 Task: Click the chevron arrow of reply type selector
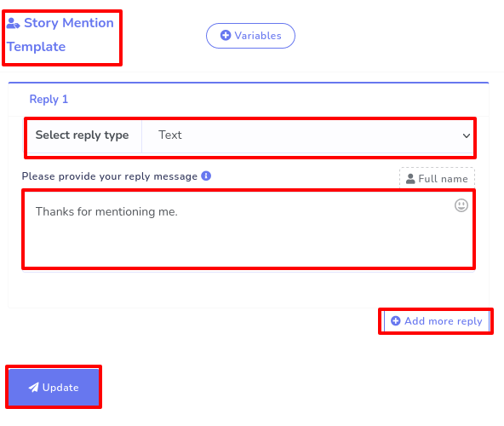[x=467, y=135]
